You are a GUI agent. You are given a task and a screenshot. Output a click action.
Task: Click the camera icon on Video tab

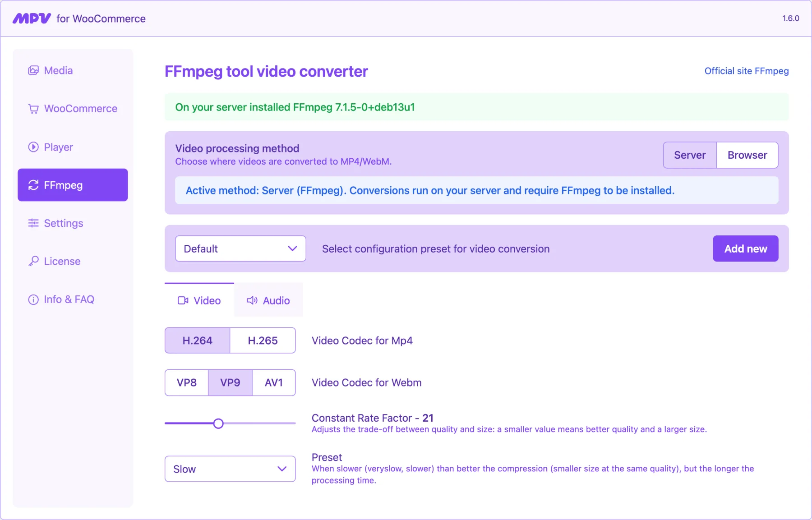[x=183, y=300]
